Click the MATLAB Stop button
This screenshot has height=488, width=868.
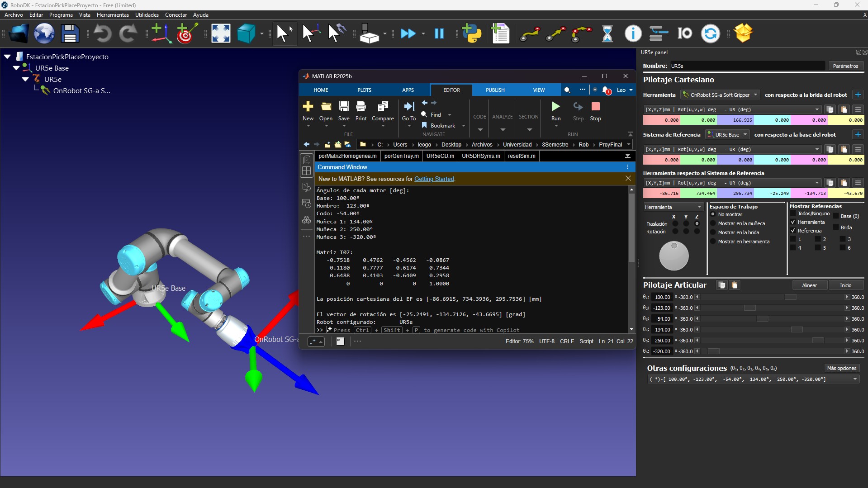coord(596,111)
